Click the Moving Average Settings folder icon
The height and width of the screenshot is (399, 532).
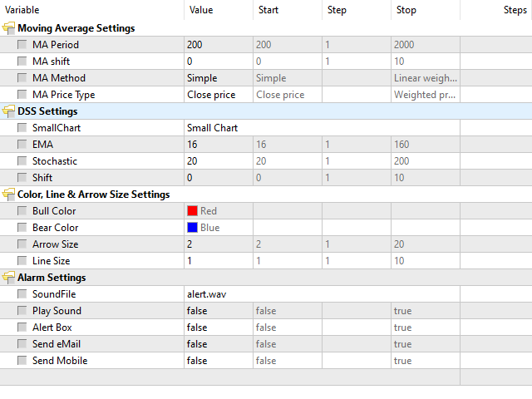(8, 28)
